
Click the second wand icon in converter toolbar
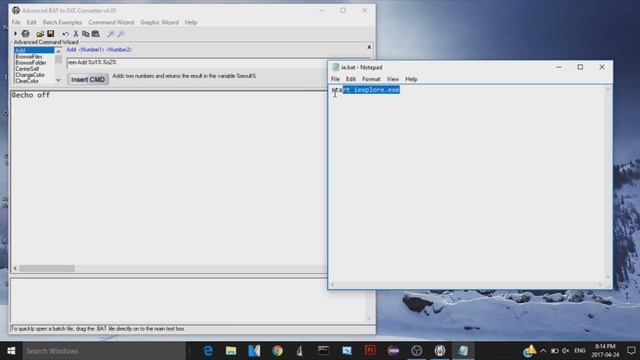pyautogui.click(x=120, y=34)
